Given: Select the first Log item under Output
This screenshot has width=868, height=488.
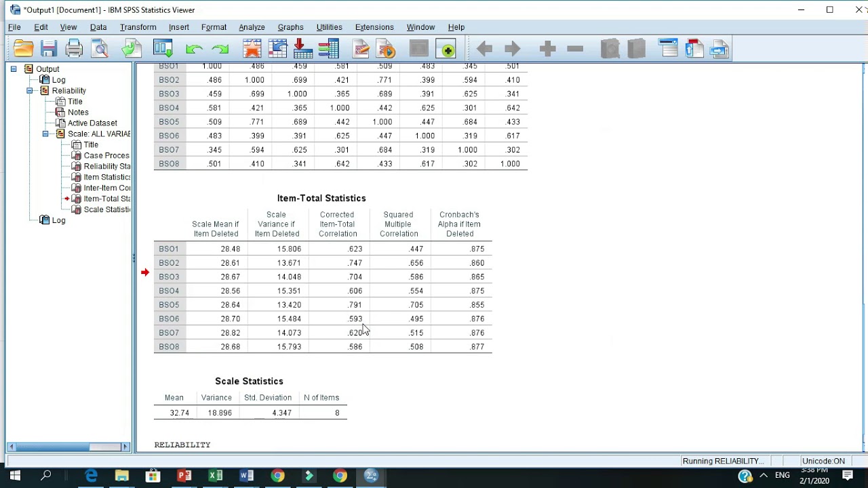Looking at the screenshot, I should [58, 80].
